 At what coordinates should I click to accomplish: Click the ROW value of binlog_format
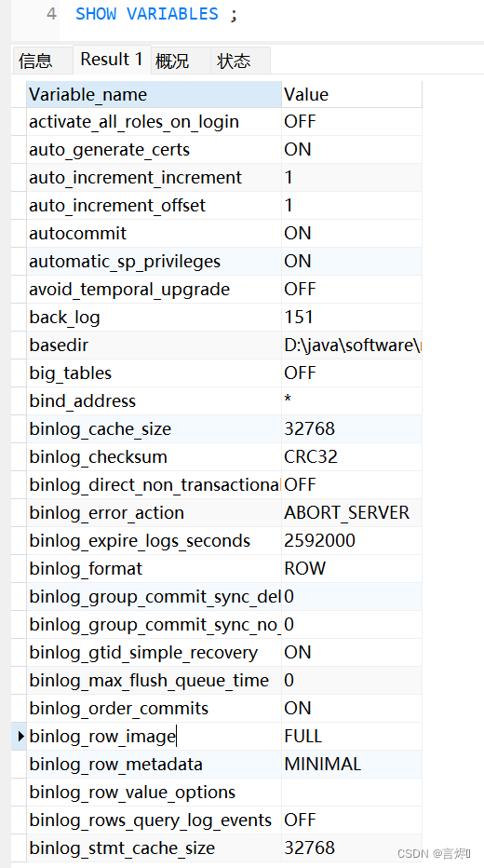[352, 569]
